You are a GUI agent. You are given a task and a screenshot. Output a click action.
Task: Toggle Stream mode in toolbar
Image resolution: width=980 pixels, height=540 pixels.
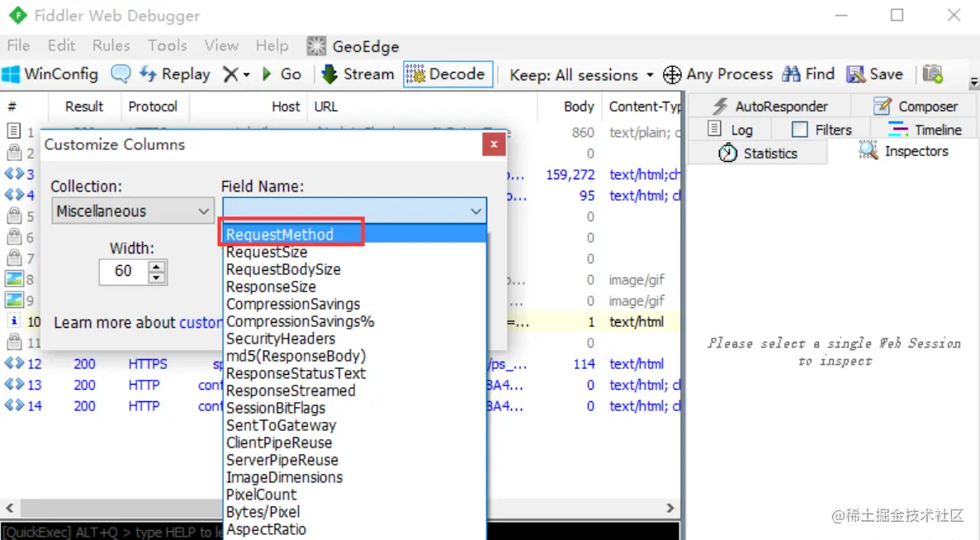(357, 74)
